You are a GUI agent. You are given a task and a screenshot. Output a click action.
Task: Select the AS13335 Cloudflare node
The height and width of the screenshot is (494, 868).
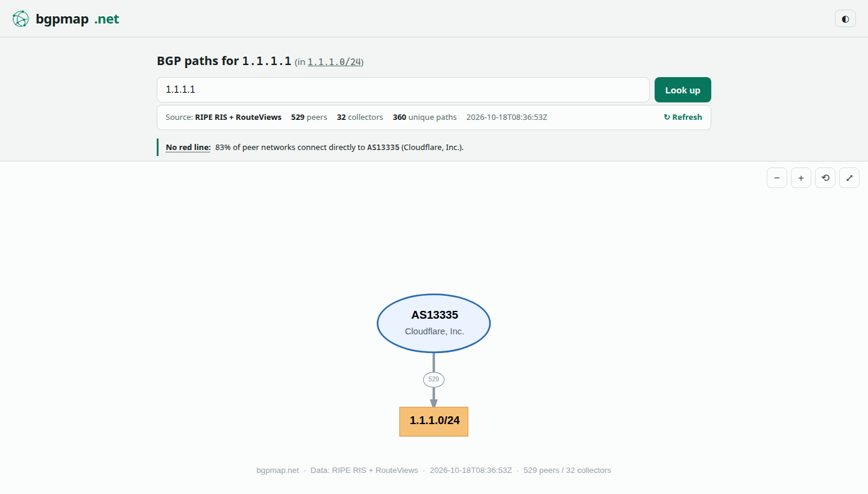(434, 324)
